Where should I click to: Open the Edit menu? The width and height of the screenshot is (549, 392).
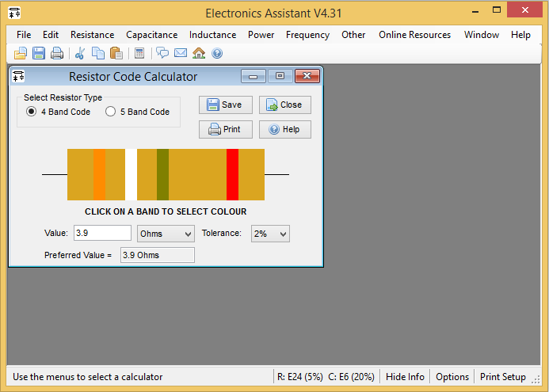click(51, 35)
